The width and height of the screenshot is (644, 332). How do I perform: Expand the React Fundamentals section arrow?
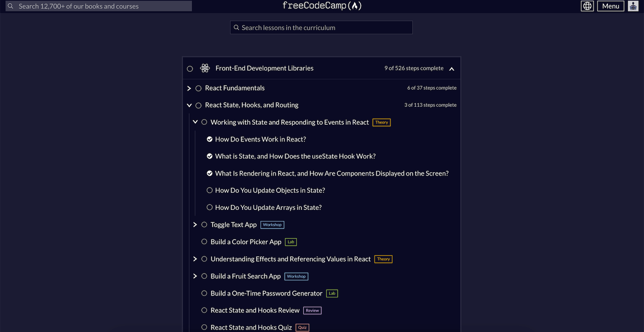(x=189, y=88)
